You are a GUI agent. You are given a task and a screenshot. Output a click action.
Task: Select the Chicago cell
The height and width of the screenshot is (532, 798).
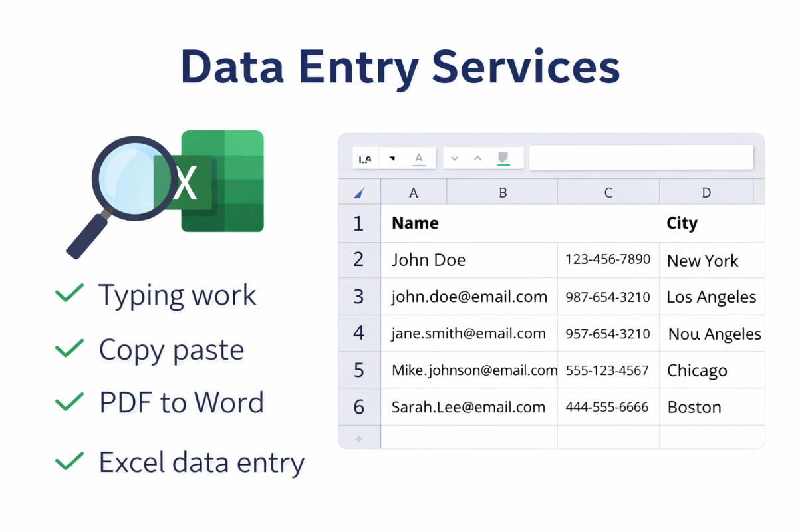pyautogui.click(x=712, y=370)
